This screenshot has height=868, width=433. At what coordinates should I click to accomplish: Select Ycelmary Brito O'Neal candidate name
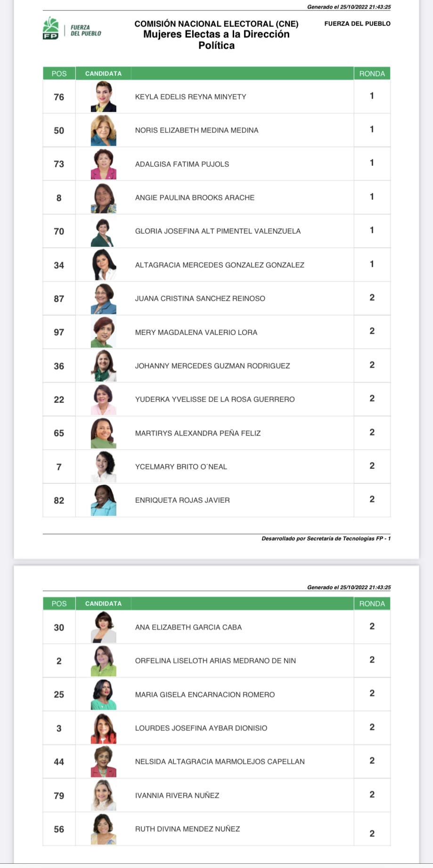coord(181,467)
